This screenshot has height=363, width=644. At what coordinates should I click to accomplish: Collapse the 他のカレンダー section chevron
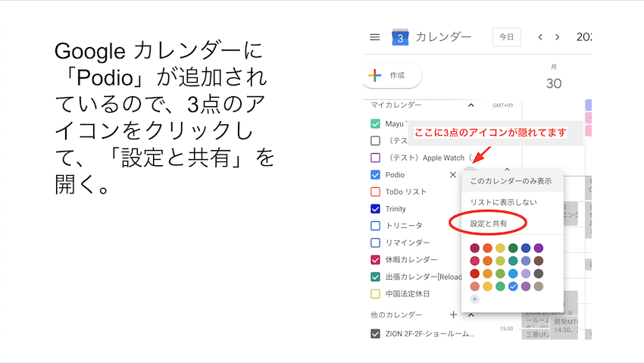[471, 314]
